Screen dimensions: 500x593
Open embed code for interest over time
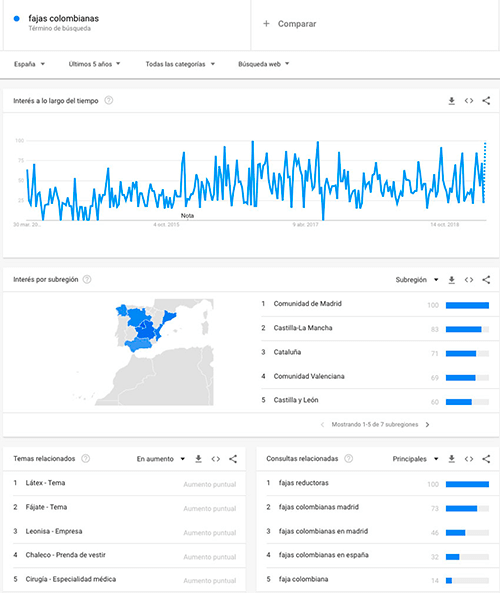click(x=469, y=101)
